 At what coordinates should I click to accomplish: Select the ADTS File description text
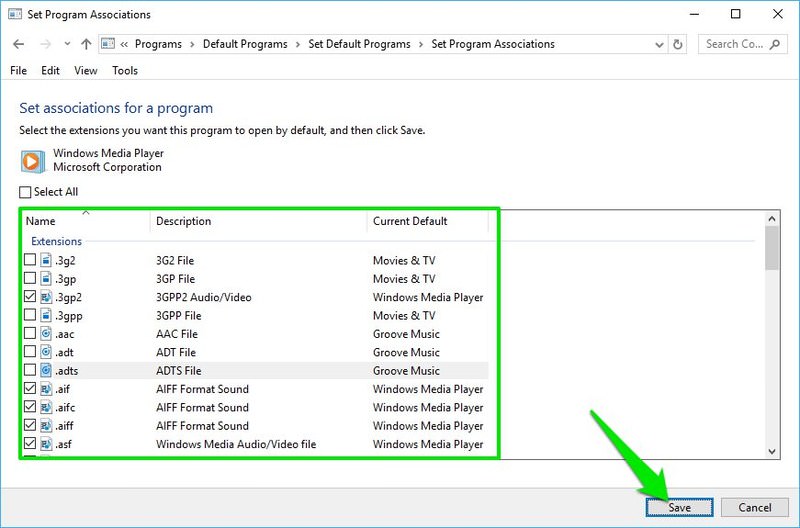pyautogui.click(x=179, y=370)
